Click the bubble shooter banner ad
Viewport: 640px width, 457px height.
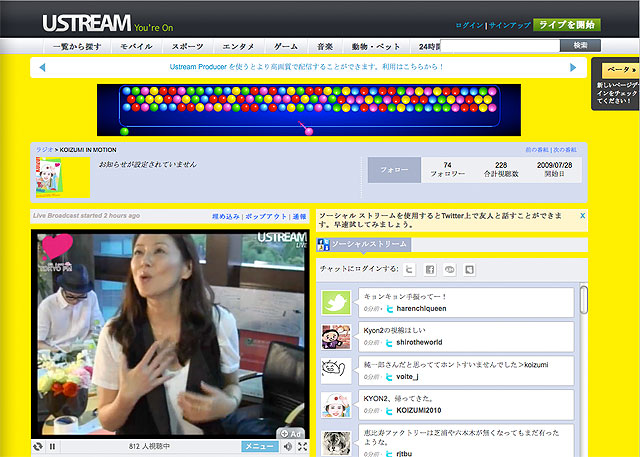[x=309, y=110]
